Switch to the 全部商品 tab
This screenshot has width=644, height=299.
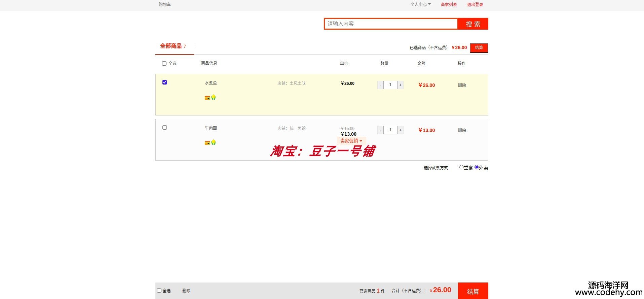click(x=171, y=46)
